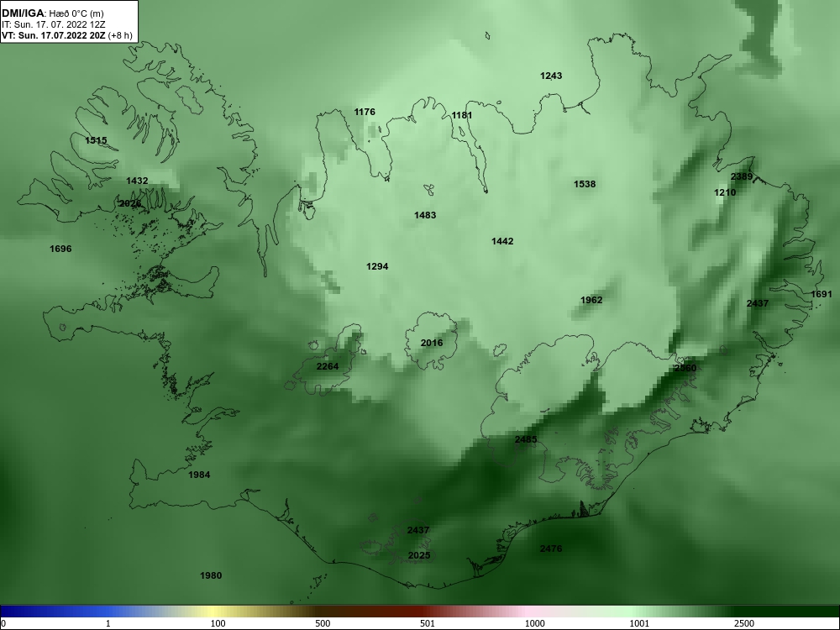Select the 1691 value at the east coast
840x630 pixels.
[x=822, y=294]
